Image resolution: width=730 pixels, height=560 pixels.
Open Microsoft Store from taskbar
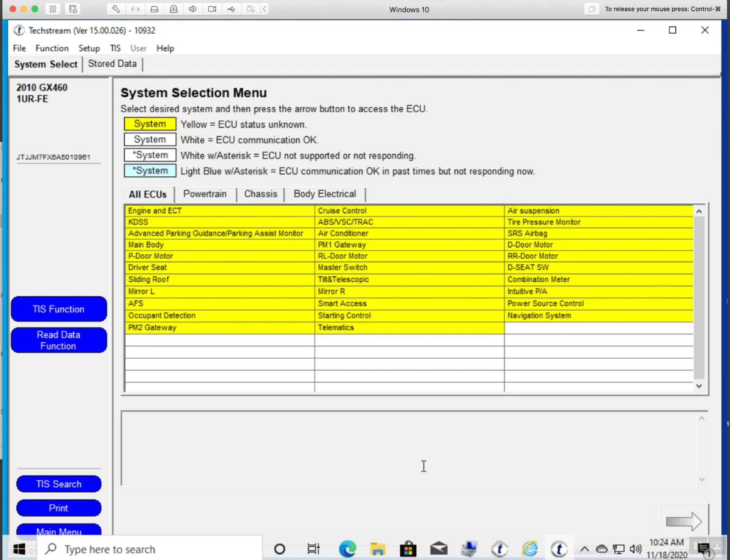pos(408,549)
